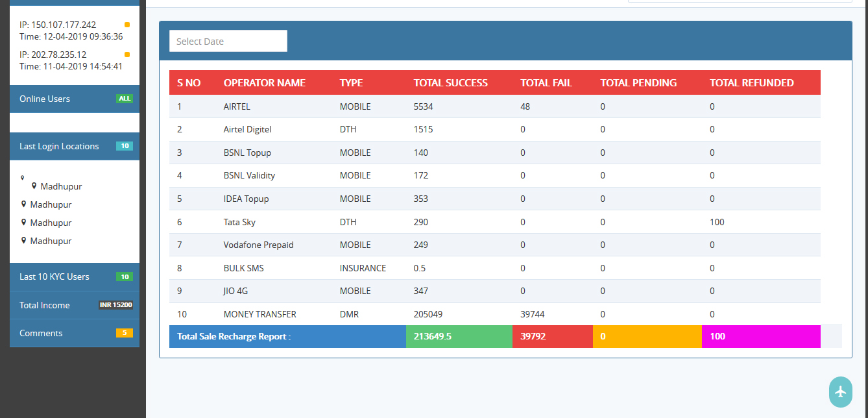Click BULK SMS success value 0.5
Screen dimensions: 868x418
click(x=420, y=268)
